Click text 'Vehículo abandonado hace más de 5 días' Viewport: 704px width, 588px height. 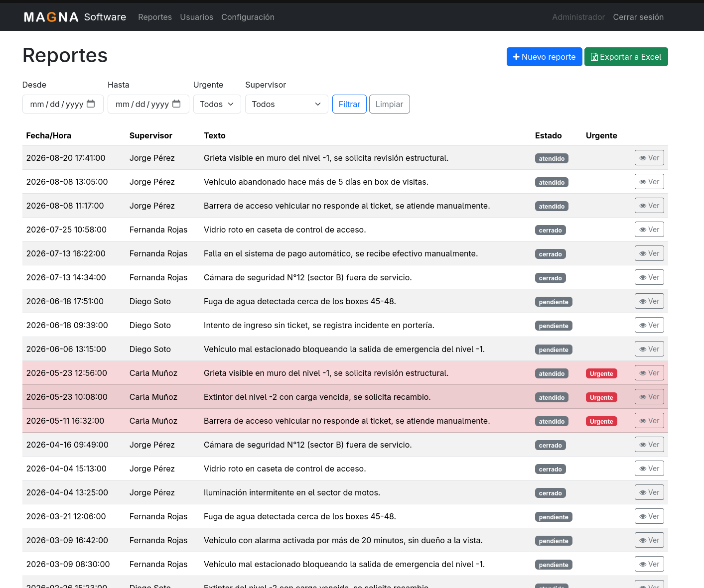[279, 182]
